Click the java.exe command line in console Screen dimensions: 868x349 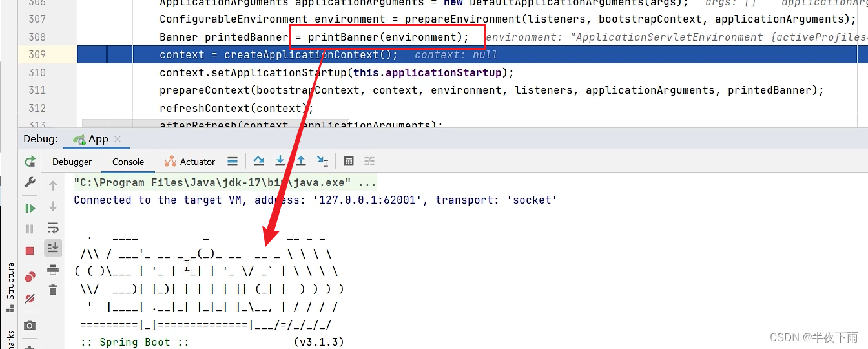click(225, 182)
